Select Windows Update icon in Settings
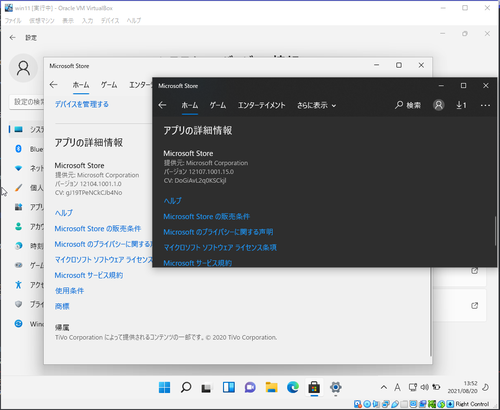500x410 pixels. tap(19, 323)
